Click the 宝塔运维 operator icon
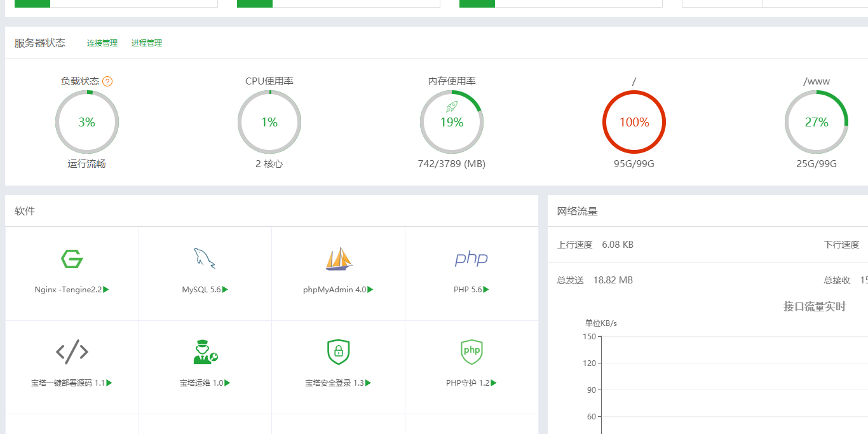This screenshot has height=434, width=868. [x=205, y=351]
